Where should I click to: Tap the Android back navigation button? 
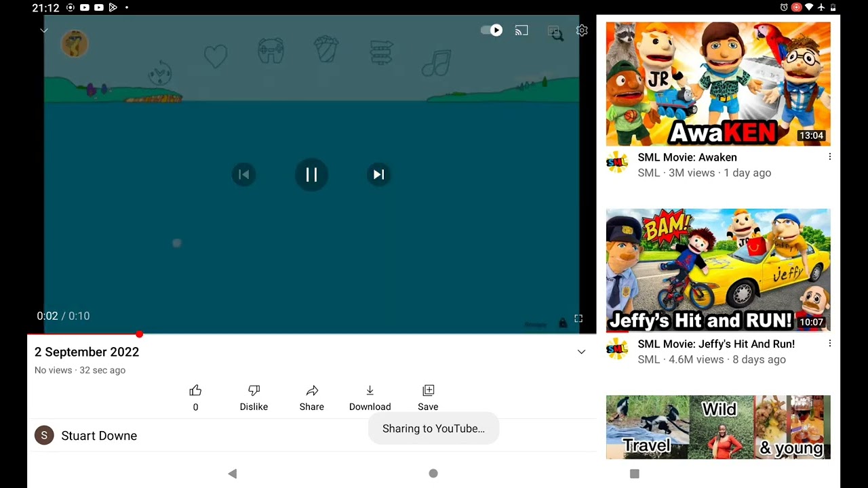(x=233, y=474)
